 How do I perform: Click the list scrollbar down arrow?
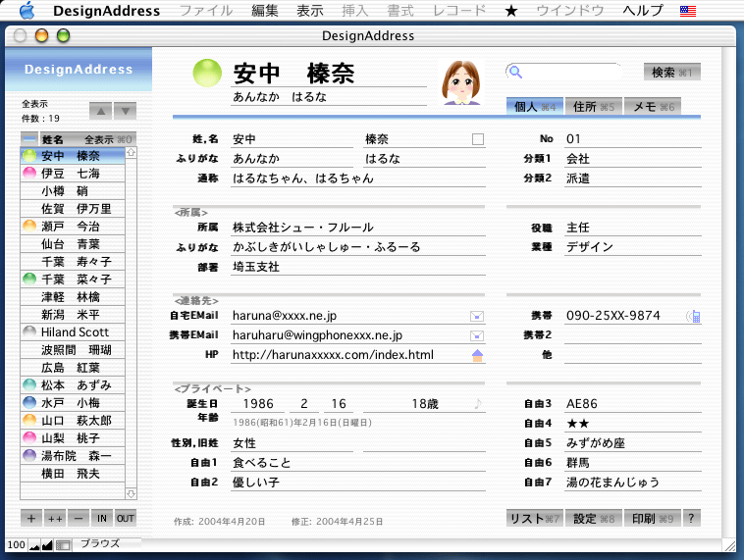[x=131, y=493]
